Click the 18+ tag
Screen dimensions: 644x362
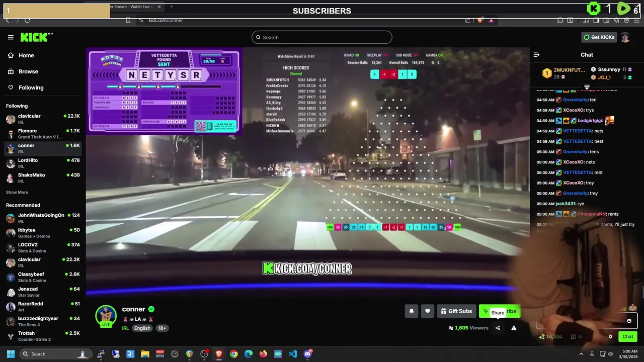(x=162, y=328)
